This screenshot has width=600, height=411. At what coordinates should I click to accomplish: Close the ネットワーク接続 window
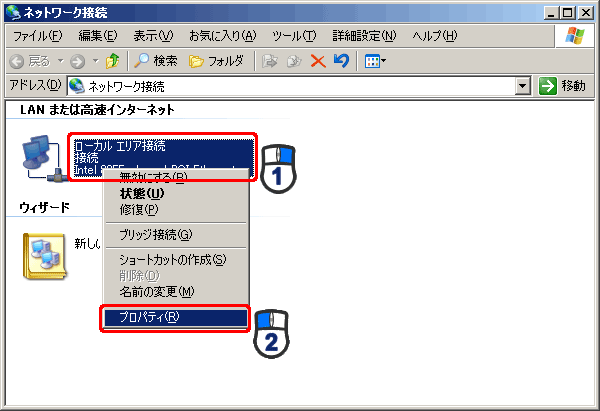pos(586,13)
